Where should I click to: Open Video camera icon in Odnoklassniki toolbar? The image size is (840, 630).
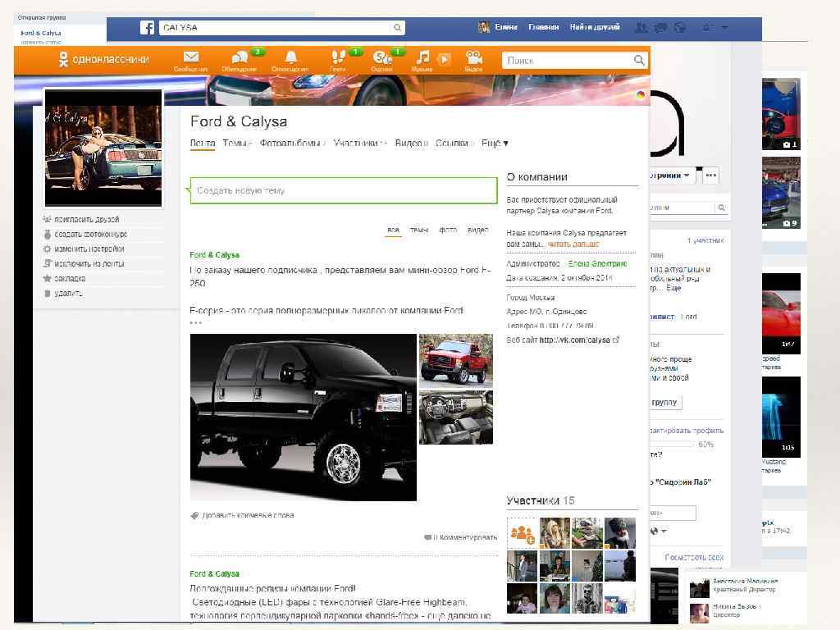point(473,57)
